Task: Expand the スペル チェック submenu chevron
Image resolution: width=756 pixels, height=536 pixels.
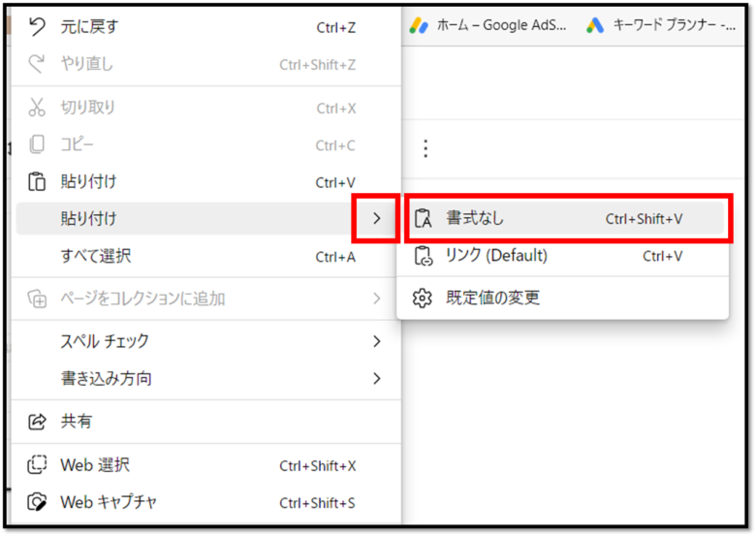Action: (x=376, y=341)
